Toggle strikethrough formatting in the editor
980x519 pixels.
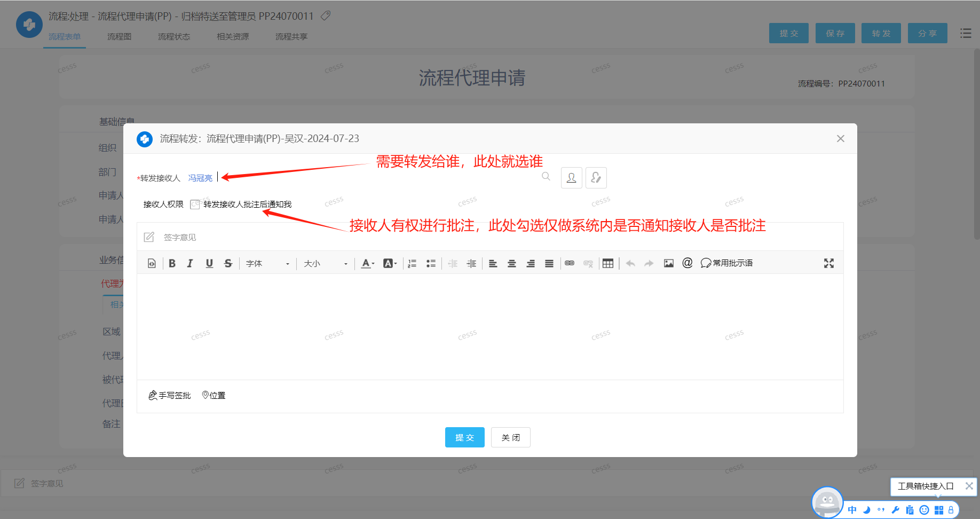[x=228, y=263]
